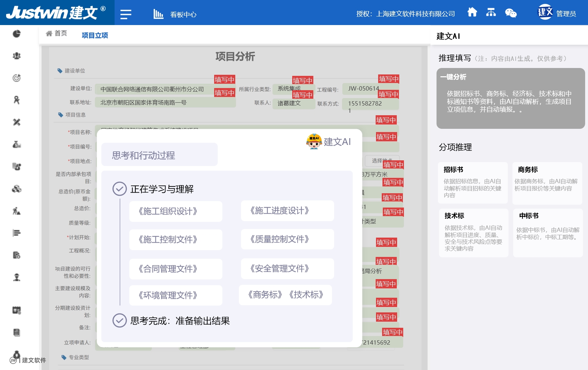This screenshot has height=370, width=588.
Task: Click the document ledger icon near sidebar bottom
Action: [x=16, y=333]
